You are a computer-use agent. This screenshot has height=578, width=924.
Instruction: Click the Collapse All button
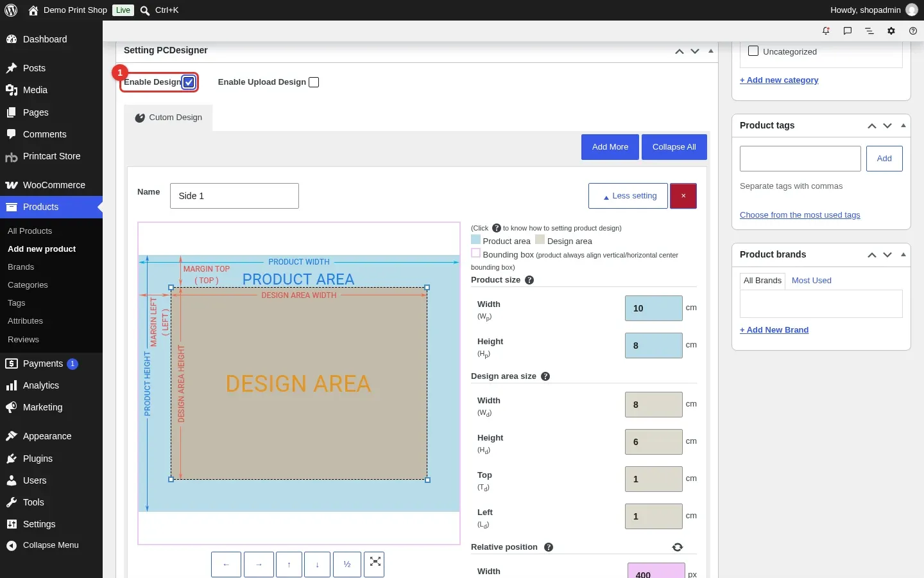coord(674,147)
